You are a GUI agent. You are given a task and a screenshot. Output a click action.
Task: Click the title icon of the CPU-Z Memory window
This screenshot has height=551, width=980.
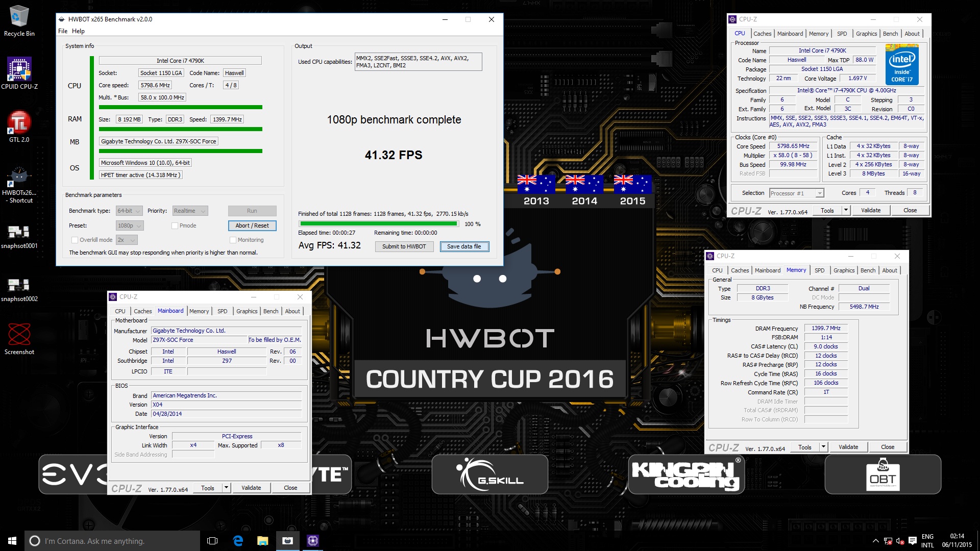(710, 256)
